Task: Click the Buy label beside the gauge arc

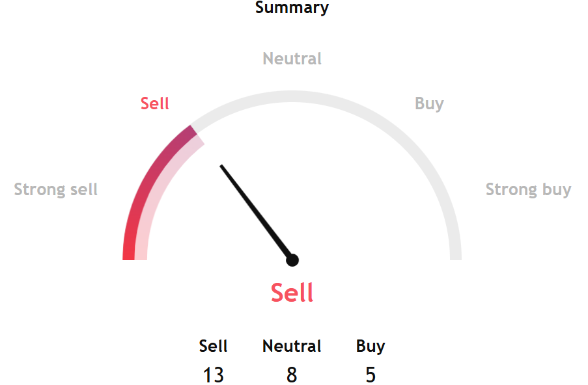Action: tap(429, 103)
